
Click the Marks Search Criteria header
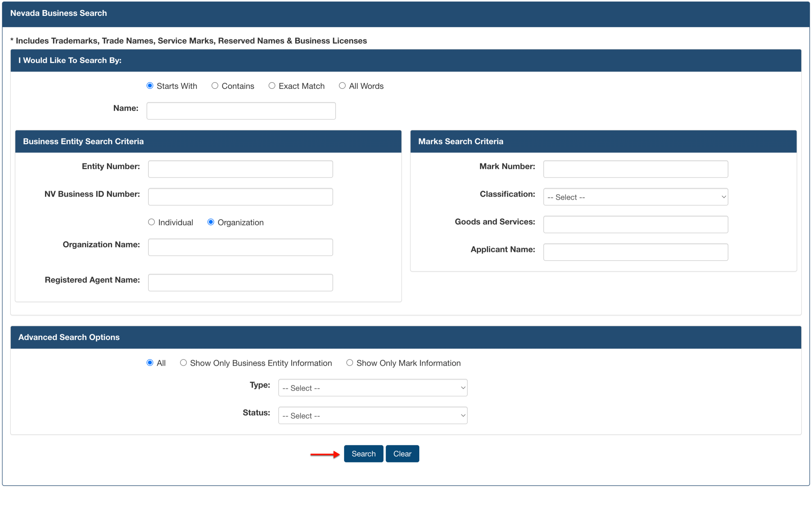click(461, 141)
